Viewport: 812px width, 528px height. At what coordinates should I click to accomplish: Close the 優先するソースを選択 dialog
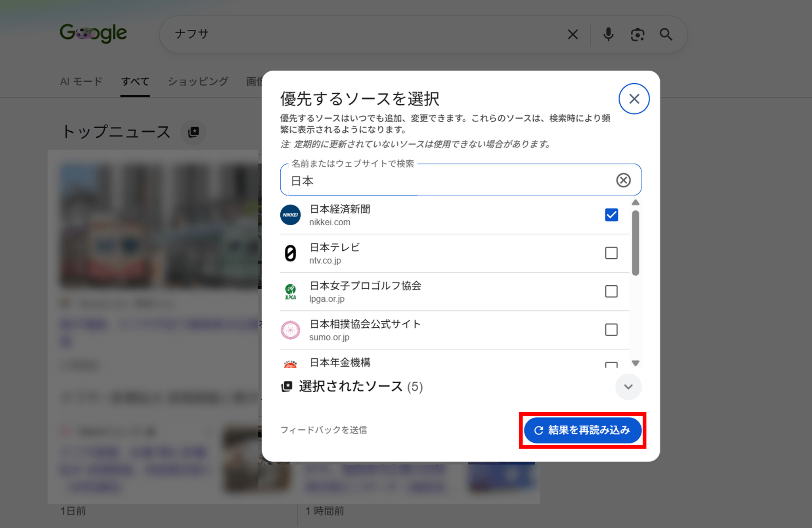tap(634, 99)
